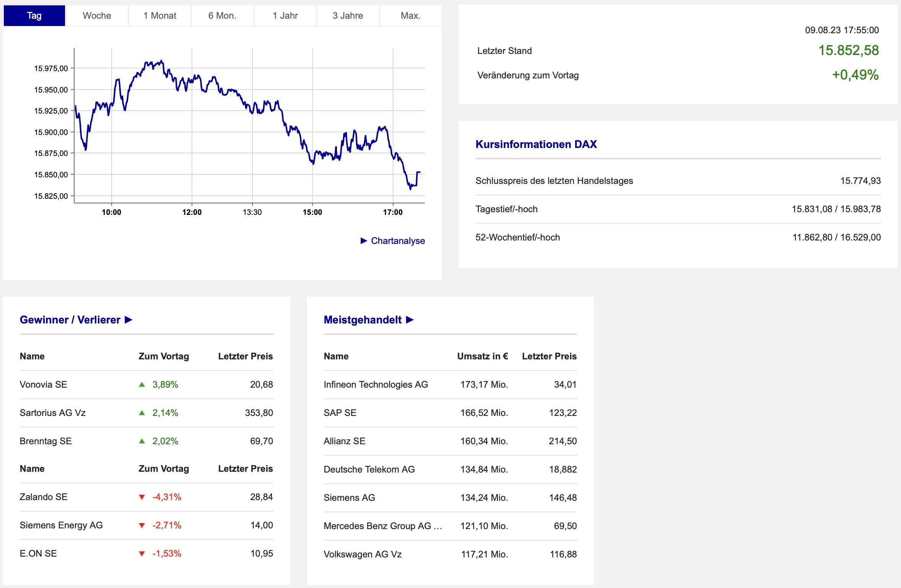Select the 1 Monat chart range

(x=160, y=16)
